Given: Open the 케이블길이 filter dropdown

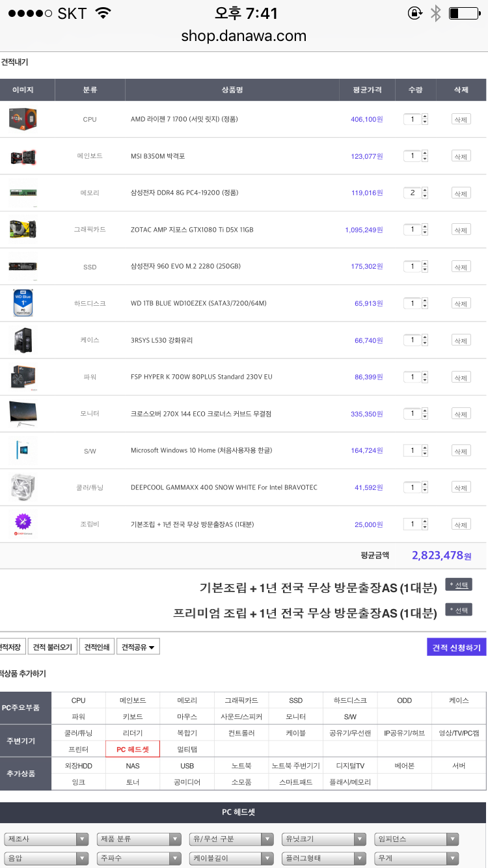Looking at the screenshot, I should point(231,858).
